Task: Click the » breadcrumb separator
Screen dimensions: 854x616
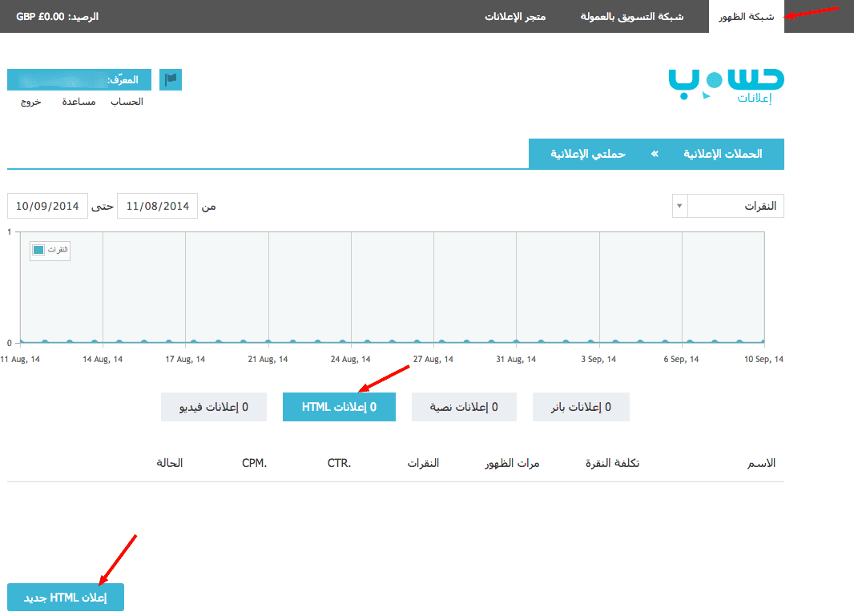Action: 654,154
